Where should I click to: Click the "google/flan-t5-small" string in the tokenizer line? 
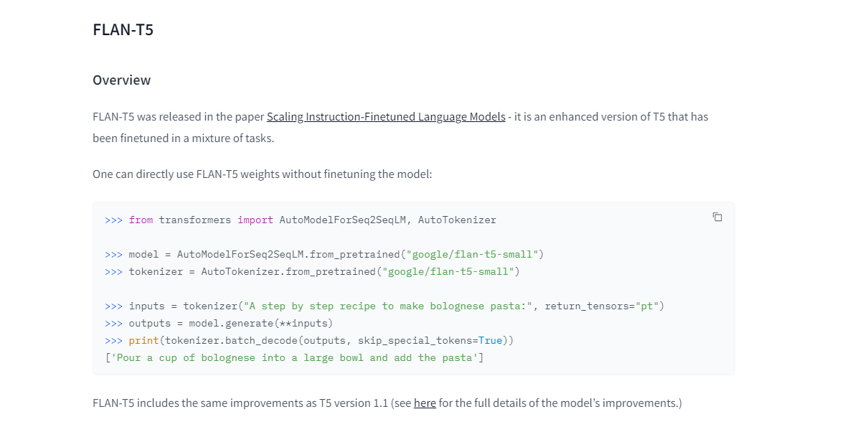[x=450, y=271]
